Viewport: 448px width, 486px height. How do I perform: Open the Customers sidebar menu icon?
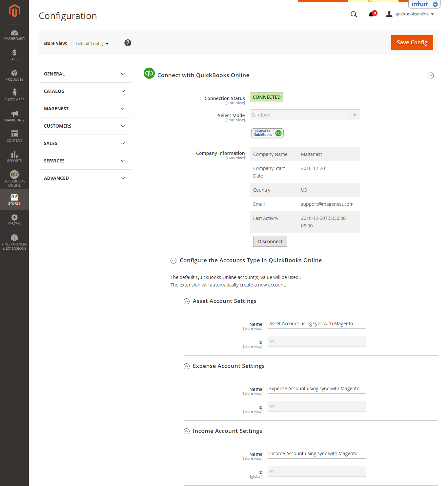coord(14,92)
